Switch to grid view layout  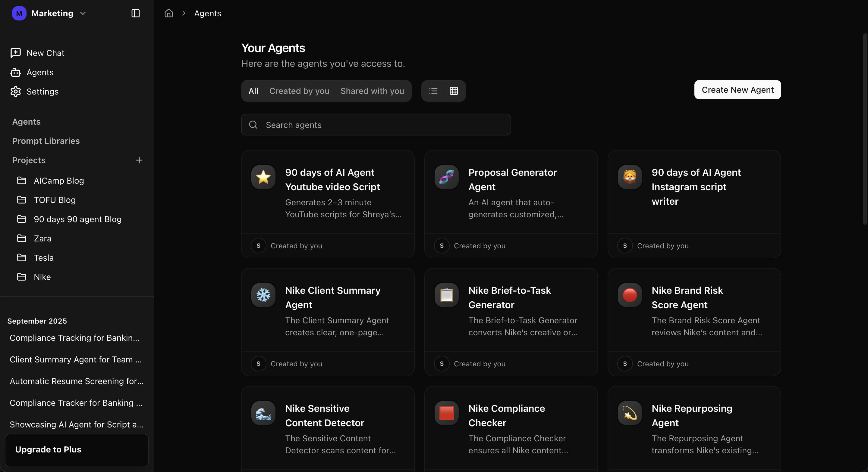coord(454,91)
